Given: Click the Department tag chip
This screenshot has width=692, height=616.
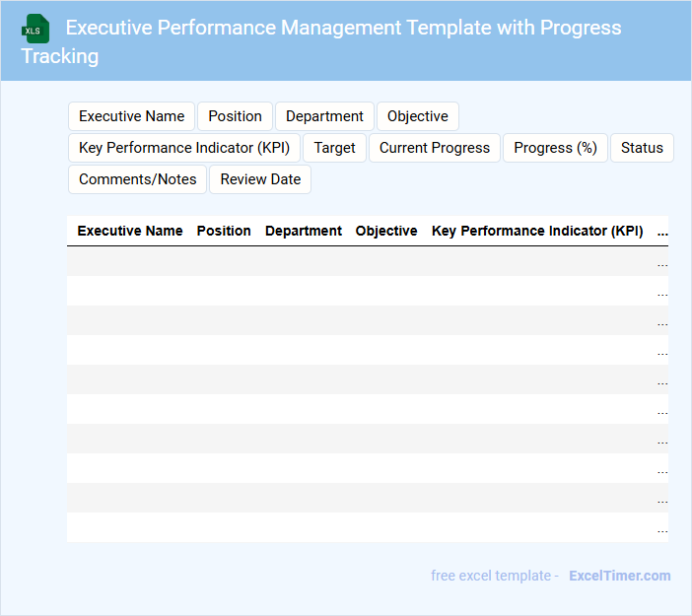Looking at the screenshot, I should pos(324,116).
